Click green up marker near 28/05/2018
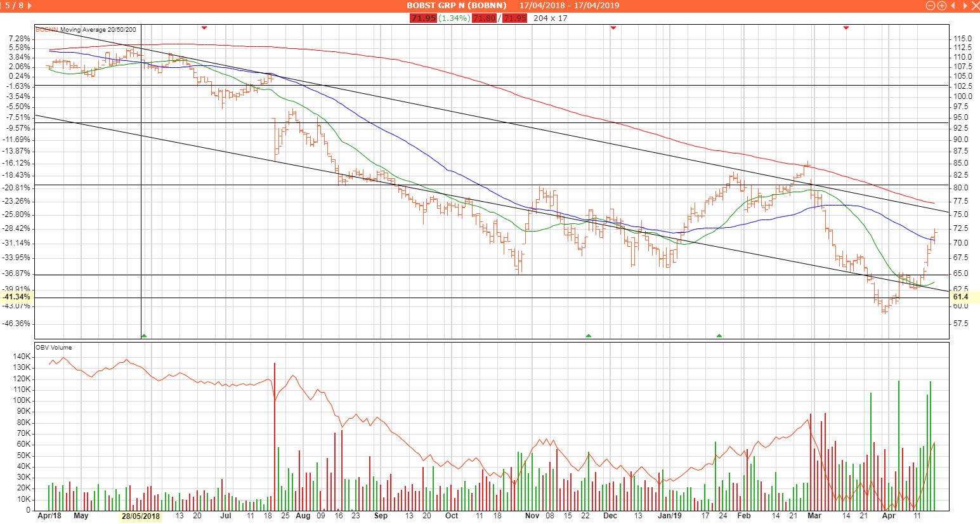The height and width of the screenshot is (524, 980). coord(144,336)
